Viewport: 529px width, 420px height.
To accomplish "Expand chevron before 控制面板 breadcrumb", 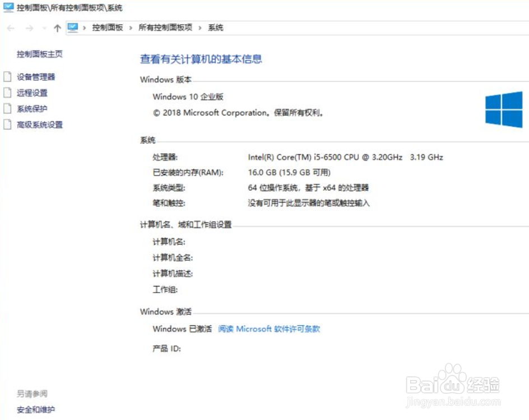I will pyautogui.click(x=85, y=28).
